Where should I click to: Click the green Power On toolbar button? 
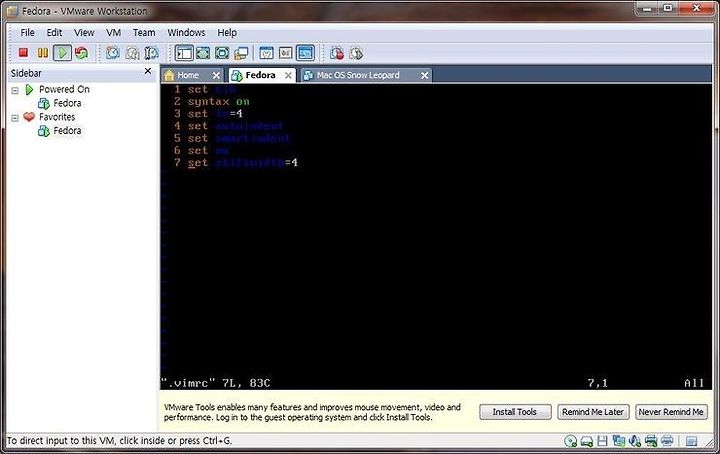click(x=62, y=53)
